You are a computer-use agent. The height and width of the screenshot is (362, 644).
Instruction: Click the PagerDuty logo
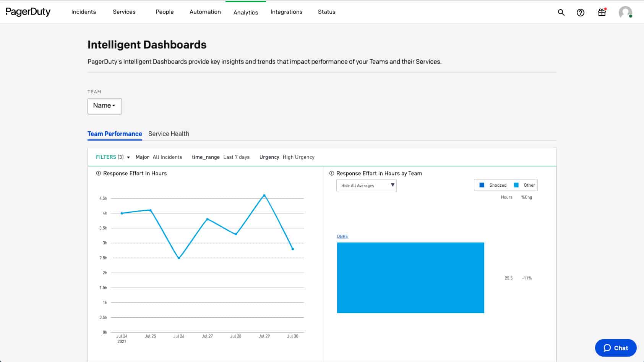coord(28,12)
